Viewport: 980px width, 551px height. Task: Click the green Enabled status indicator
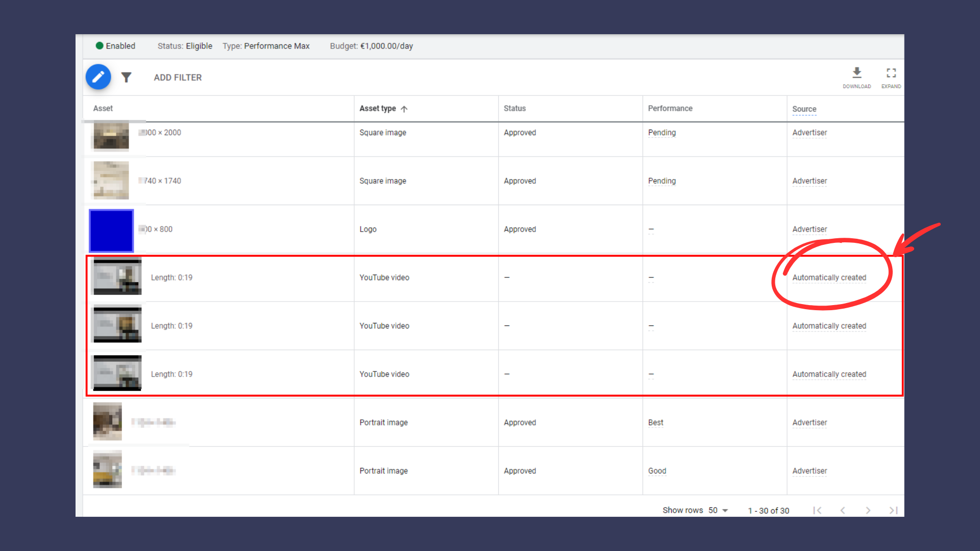tap(100, 46)
